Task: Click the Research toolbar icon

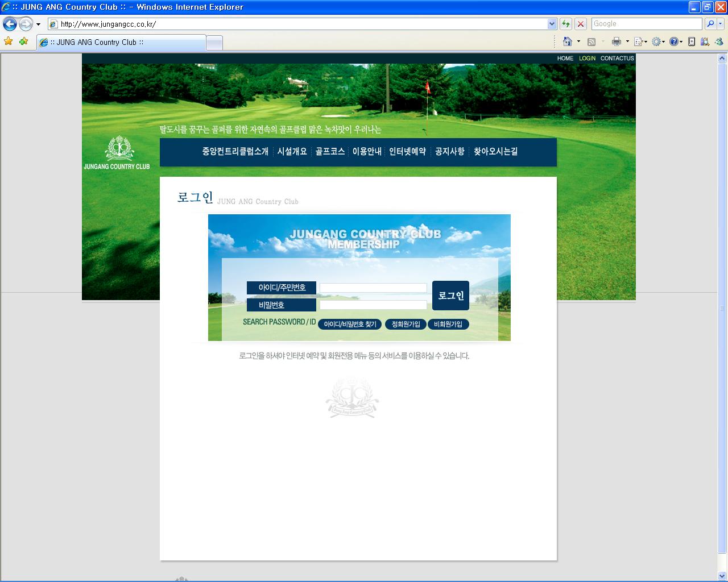Action: tap(705, 41)
